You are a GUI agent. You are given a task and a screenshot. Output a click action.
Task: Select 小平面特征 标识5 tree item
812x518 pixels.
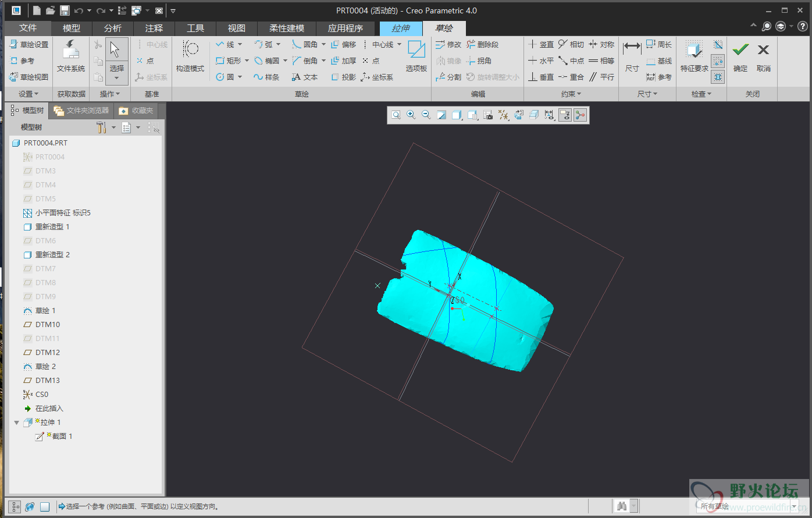[63, 213]
